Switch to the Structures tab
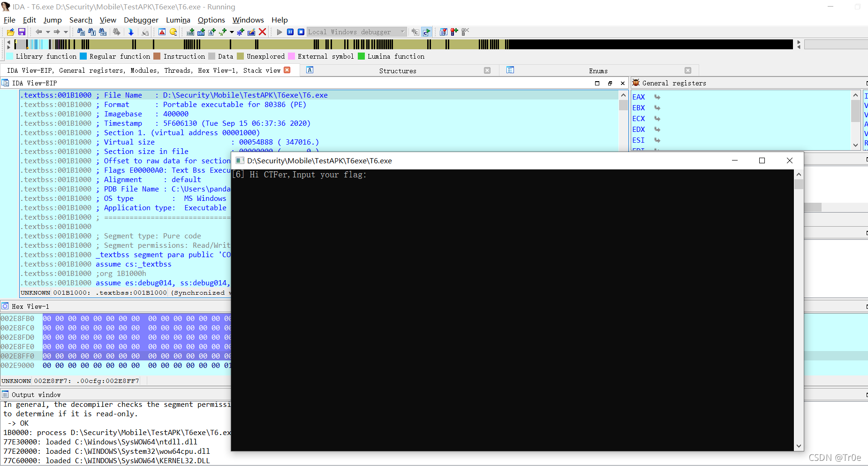868x466 pixels. [x=398, y=71]
